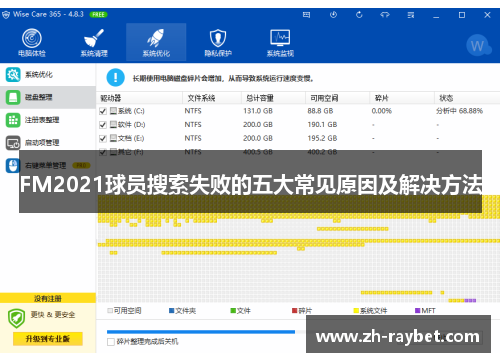Click the 190.1 GB free space cell
The height and width of the screenshot is (362, 500).
(322, 125)
